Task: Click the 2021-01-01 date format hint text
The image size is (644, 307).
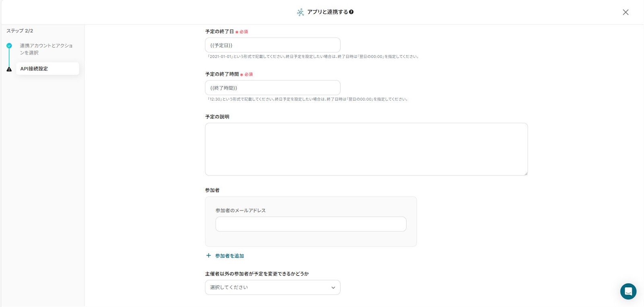Action: point(313,57)
